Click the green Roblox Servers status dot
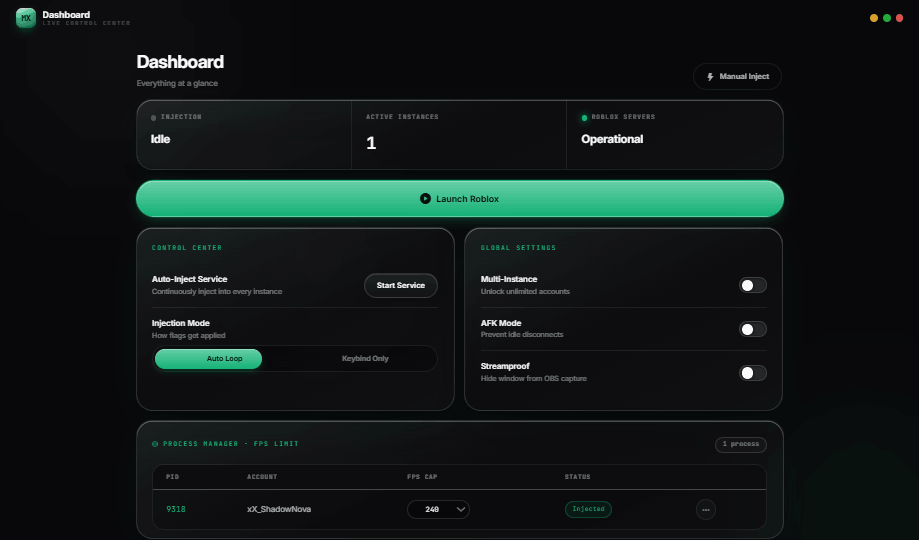The width and height of the screenshot is (919, 540). tap(584, 118)
